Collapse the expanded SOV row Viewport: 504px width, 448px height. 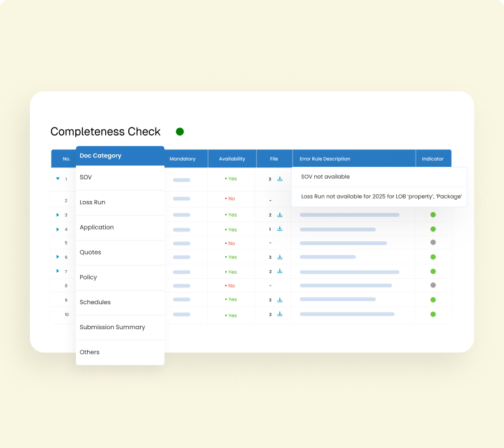click(x=57, y=179)
